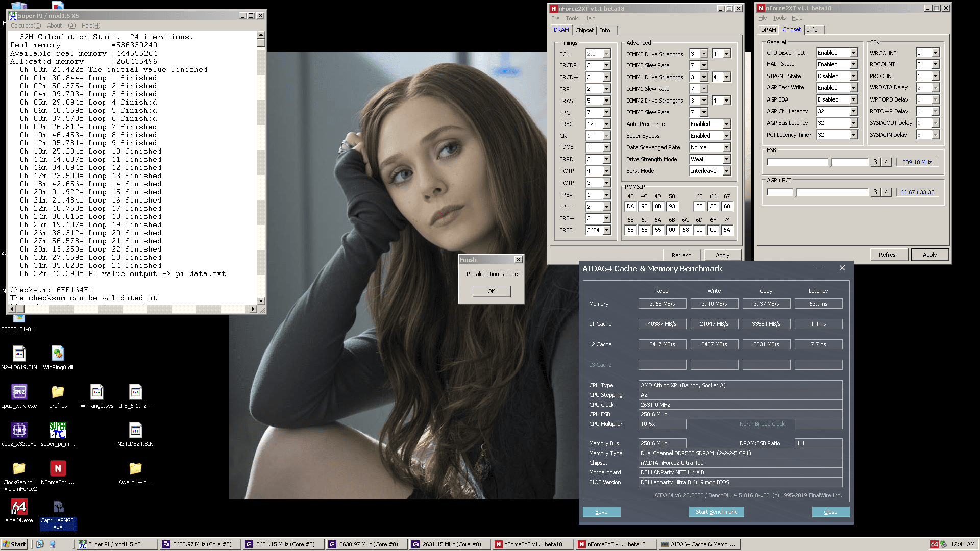This screenshot has width=980, height=551.
Task: Click Start Benchmark in AIDA64
Action: tap(716, 512)
